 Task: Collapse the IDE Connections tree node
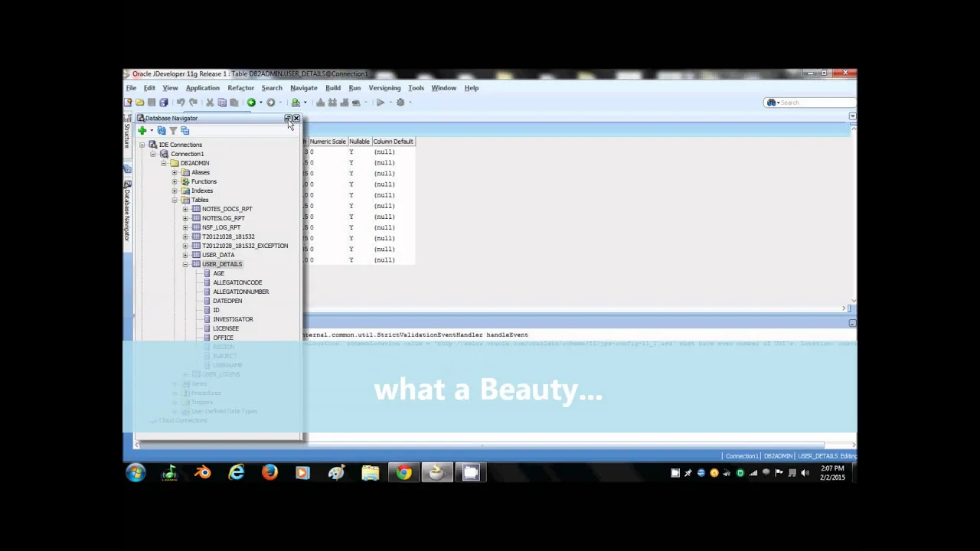(x=142, y=145)
